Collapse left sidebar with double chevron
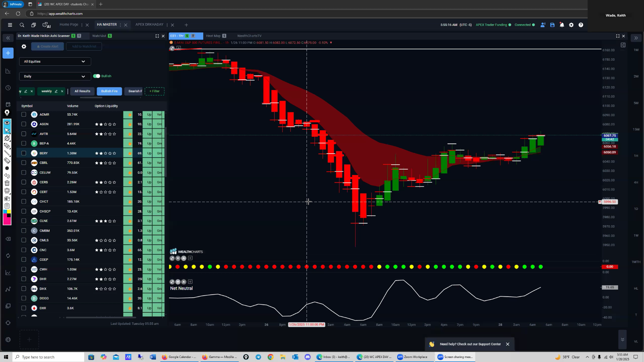The width and height of the screenshot is (644, 362). click(8, 38)
